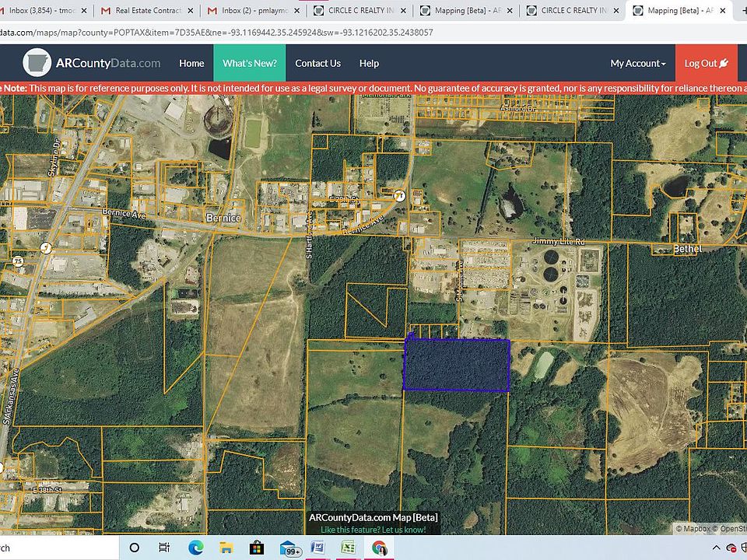Click 'Like this feature? Let us know!' link
The width and height of the screenshot is (747, 560).
[373, 530]
